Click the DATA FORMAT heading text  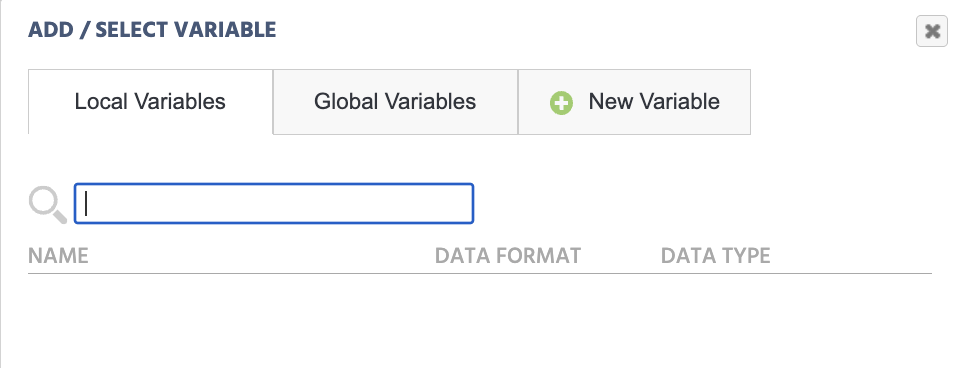tap(508, 256)
